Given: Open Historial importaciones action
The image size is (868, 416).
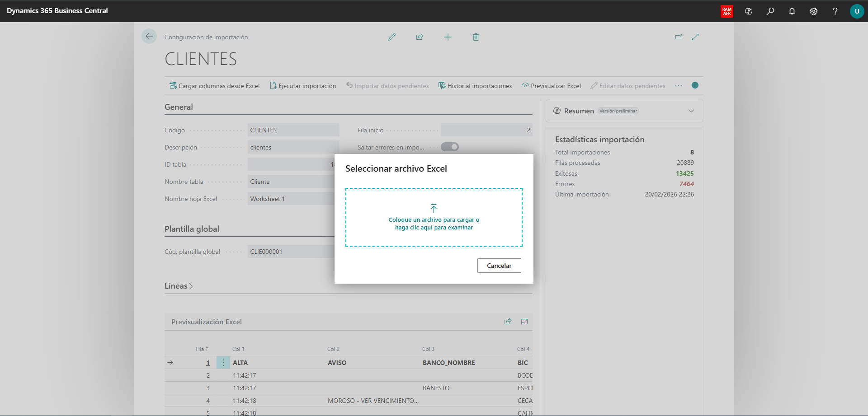Looking at the screenshot, I should tap(475, 86).
